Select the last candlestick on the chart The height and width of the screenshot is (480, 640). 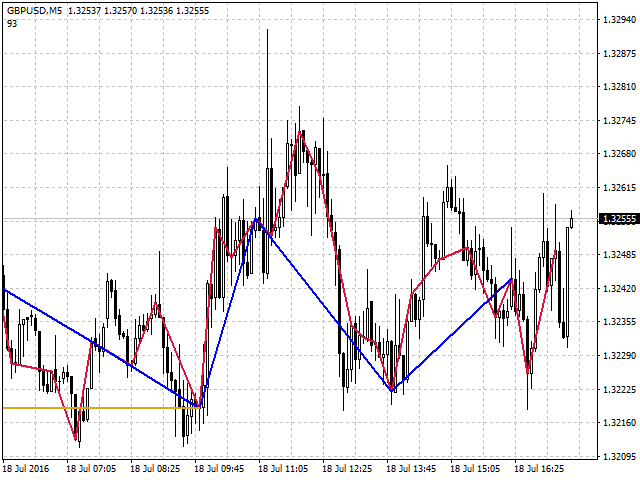pyautogui.click(x=571, y=220)
